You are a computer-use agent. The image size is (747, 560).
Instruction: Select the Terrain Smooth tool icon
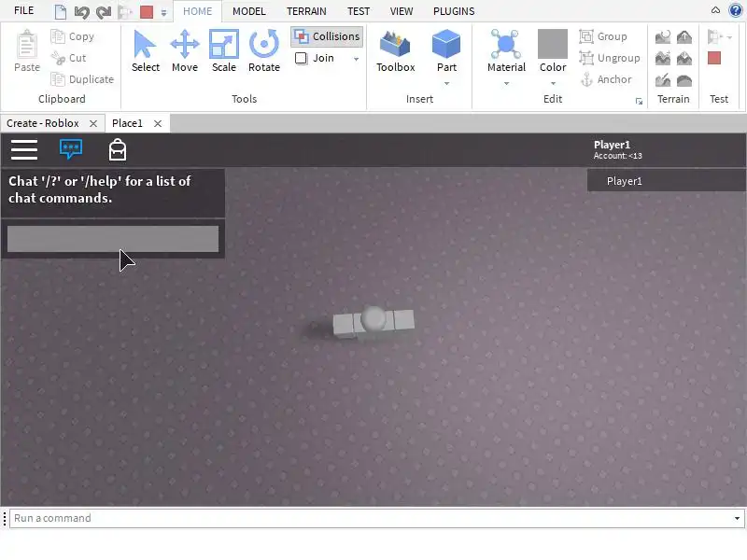[x=684, y=80]
